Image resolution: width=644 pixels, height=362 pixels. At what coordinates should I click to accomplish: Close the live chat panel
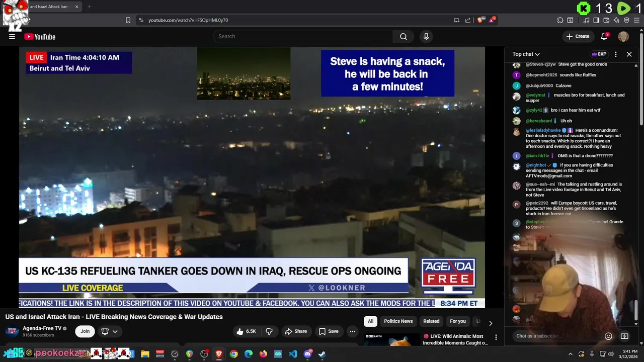coord(629,54)
